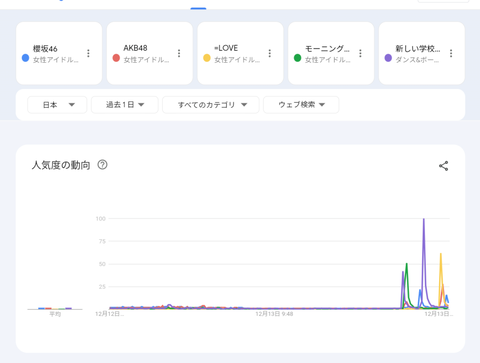
Task: Click the purple peak on the trend chart
Action: click(x=424, y=220)
